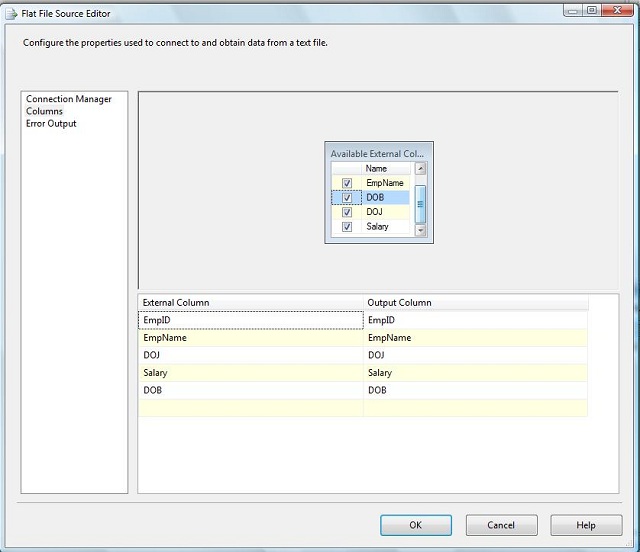Viewport: 640px width, 552px height.
Task: Switch to the Columns page
Action: pos(45,111)
